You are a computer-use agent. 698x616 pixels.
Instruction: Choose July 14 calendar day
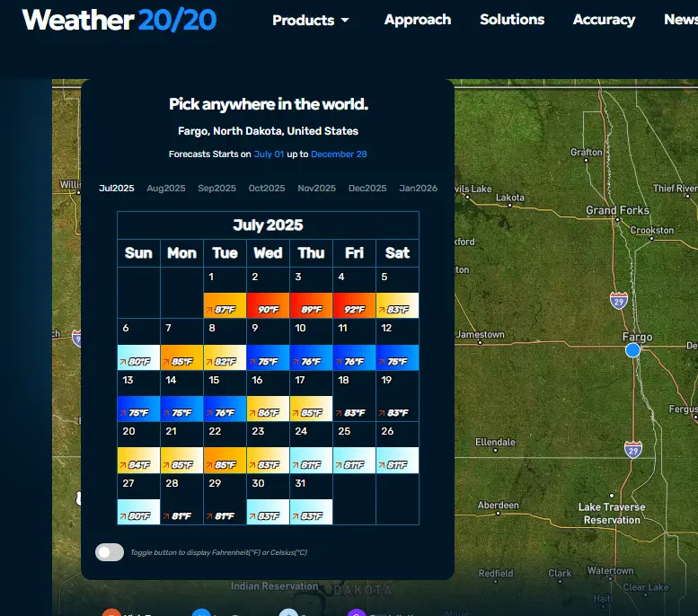pos(181,396)
